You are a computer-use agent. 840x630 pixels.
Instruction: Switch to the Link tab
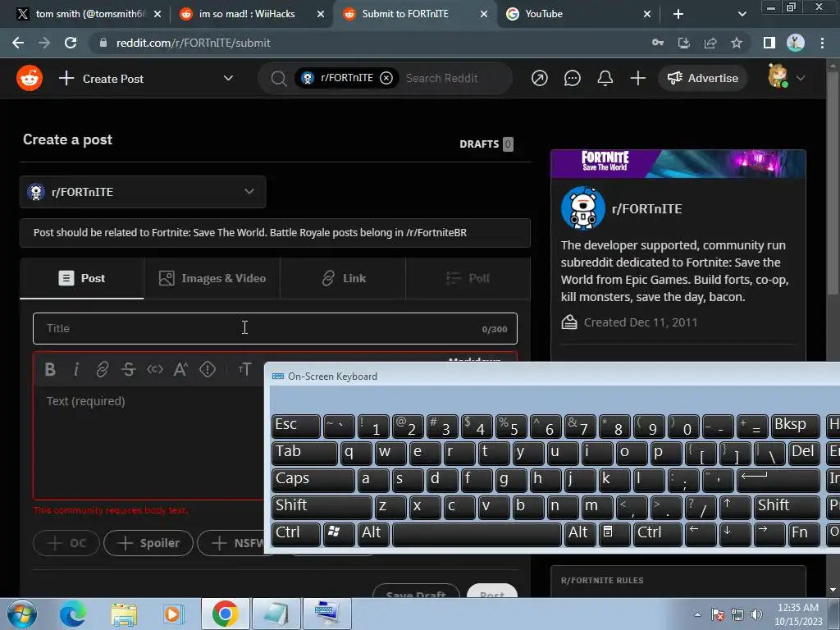pyautogui.click(x=343, y=278)
